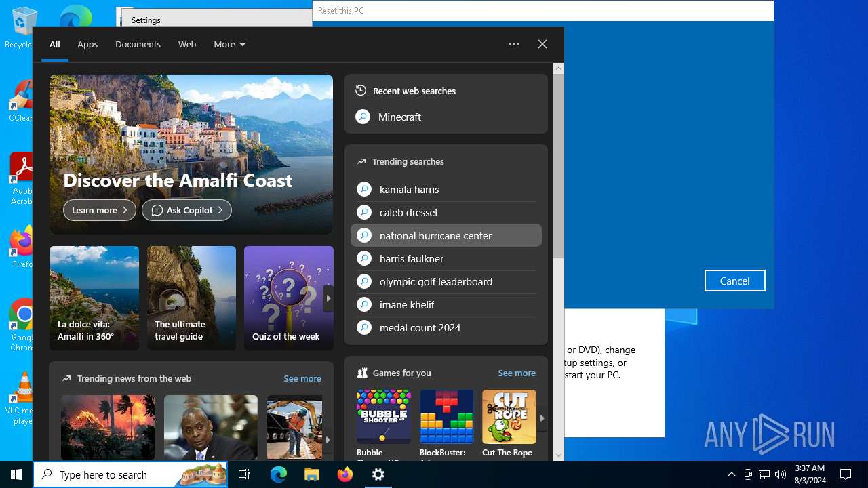Open the wildfire trending news thumbnail

pos(108,428)
